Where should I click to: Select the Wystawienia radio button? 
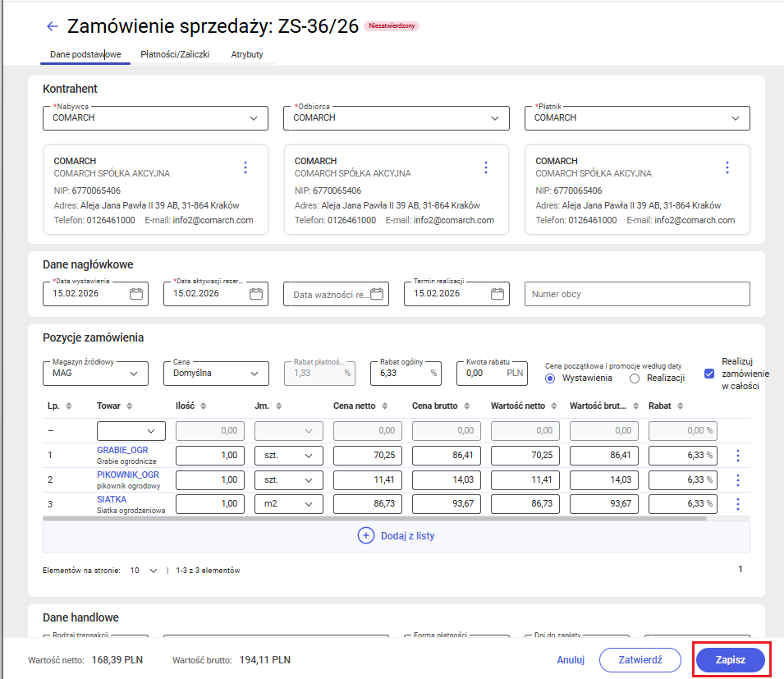548,378
